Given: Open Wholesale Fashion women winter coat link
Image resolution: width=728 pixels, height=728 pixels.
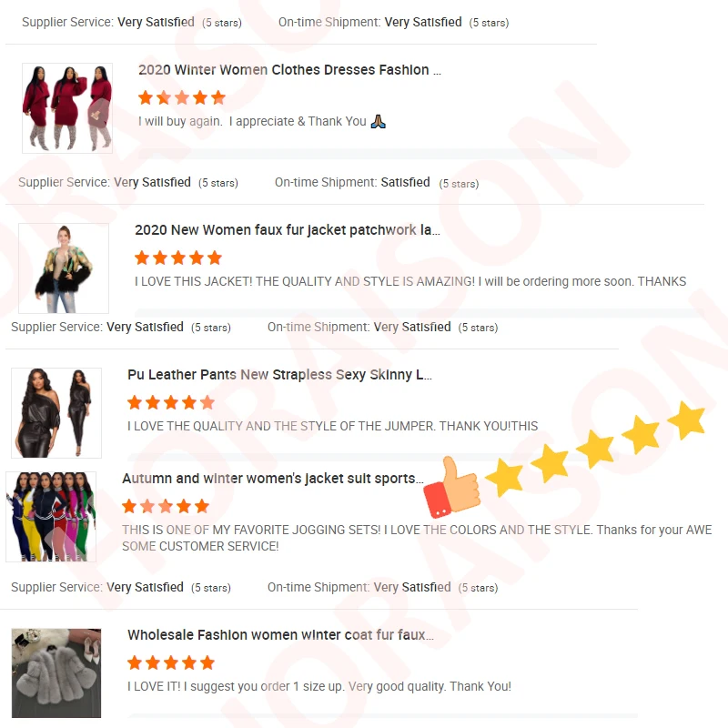Looking at the screenshot, I should click(280, 635).
